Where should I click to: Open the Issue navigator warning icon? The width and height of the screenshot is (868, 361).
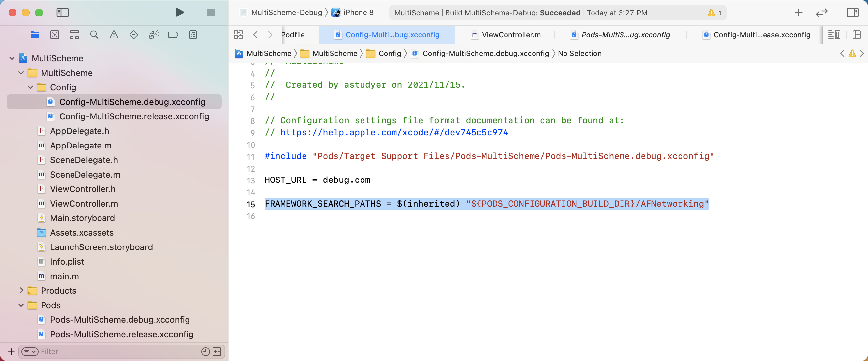pyautogui.click(x=114, y=34)
